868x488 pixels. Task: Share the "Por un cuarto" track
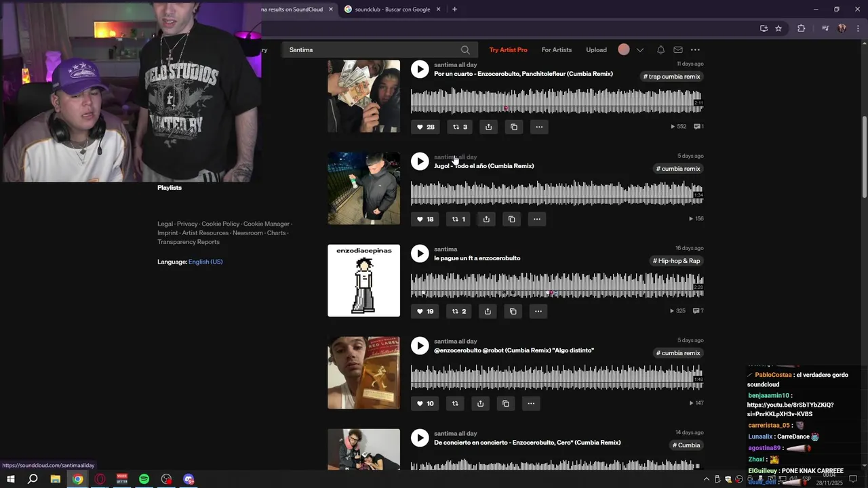pyautogui.click(x=488, y=127)
